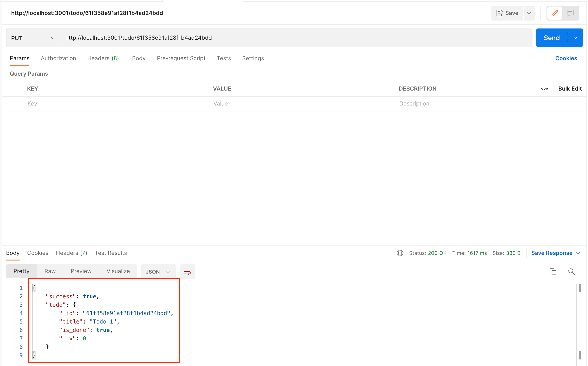This screenshot has width=588, height=366.
Task: Go to the Pre-request Script tab
Action: [181, 58]
